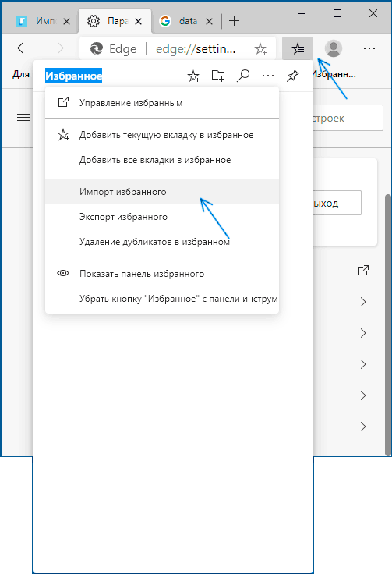Click the Для favorites bar item

click(21, 74)
